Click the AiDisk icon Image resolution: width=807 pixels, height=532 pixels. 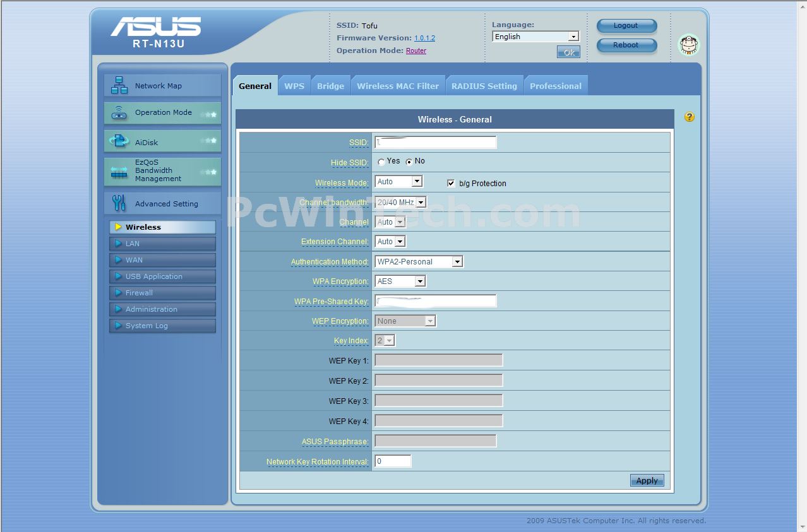[x=119, y=141]
